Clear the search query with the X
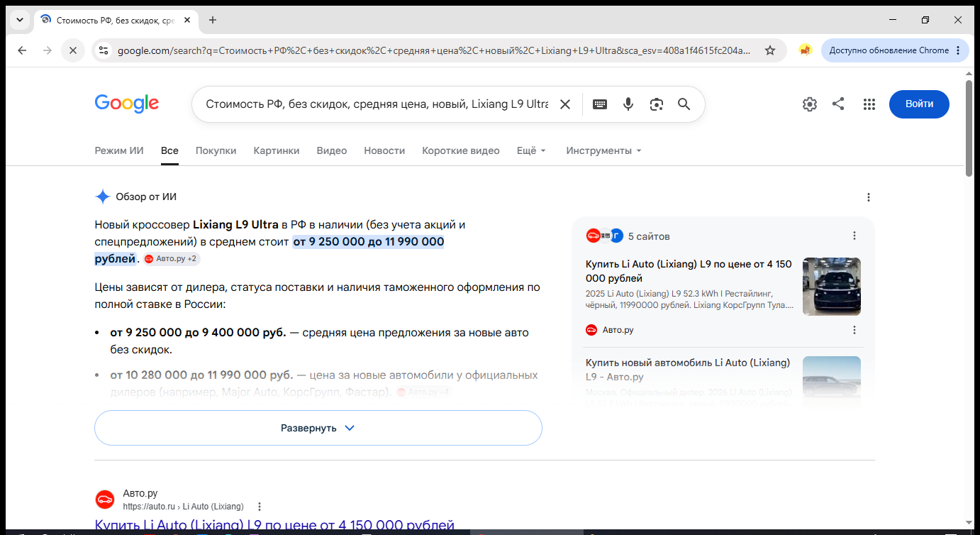The height and width of the screenshot is (535, 980). click(x=565, y=104)
